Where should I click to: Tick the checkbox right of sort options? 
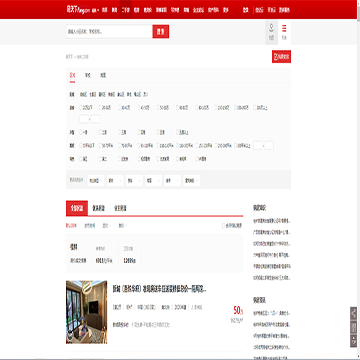pos(224,226)
